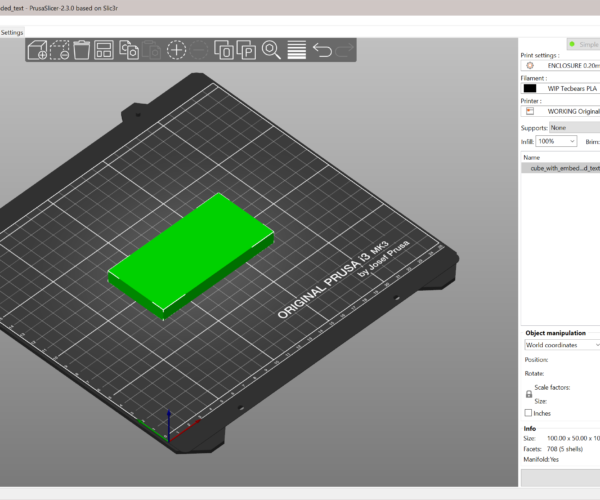
Task: Click the Split to objects icon
Action: pos(224,50)
